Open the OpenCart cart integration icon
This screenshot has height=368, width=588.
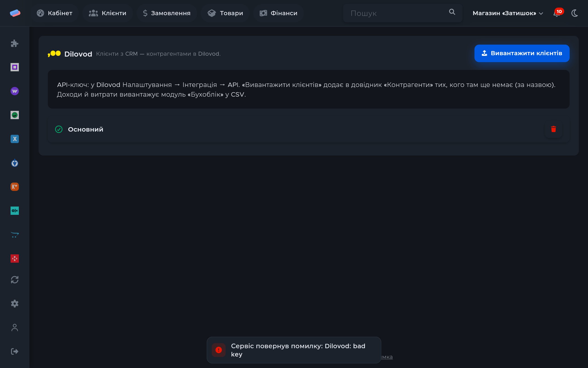[x=14, y=235]
